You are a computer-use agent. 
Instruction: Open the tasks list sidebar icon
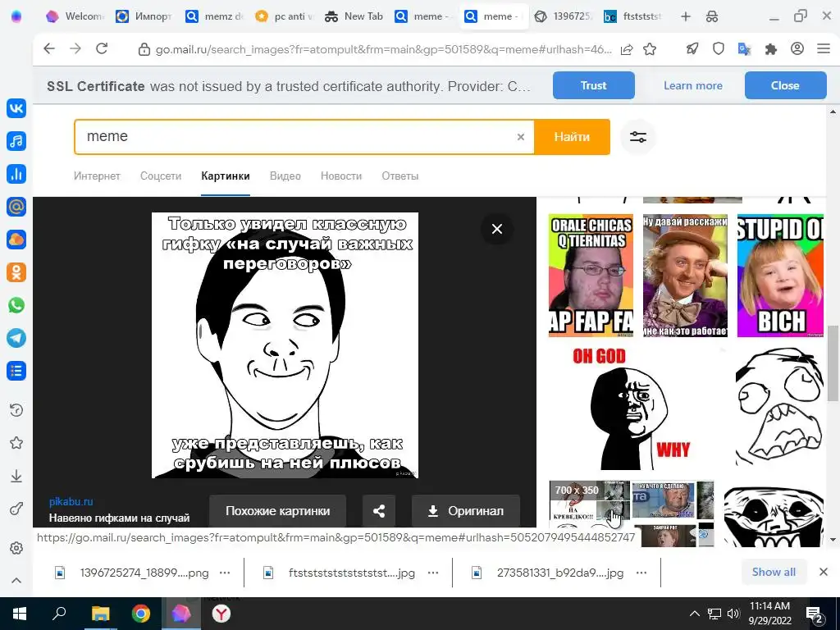coord(16,371)
